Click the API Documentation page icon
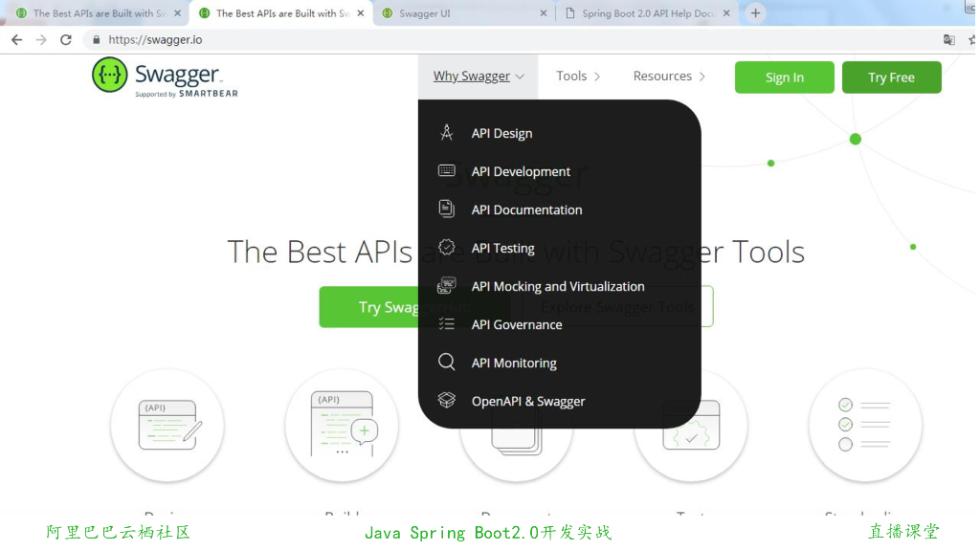 [446, 209]
